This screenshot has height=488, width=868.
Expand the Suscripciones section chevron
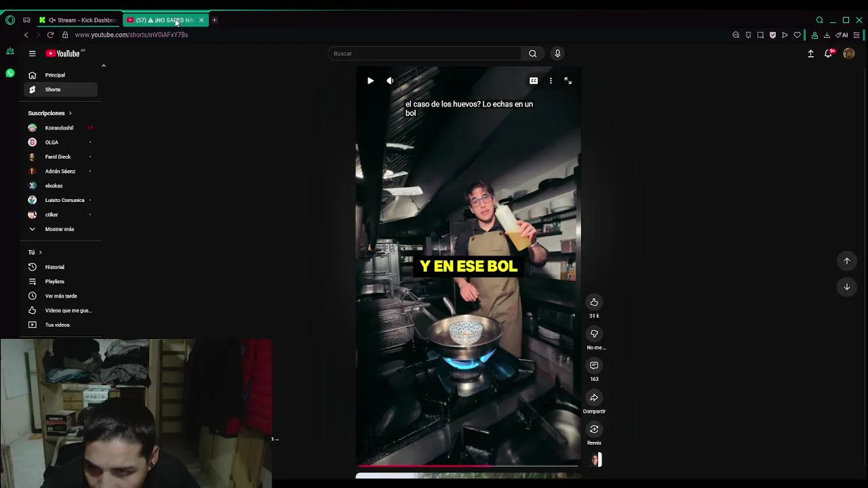click(70, 113)
